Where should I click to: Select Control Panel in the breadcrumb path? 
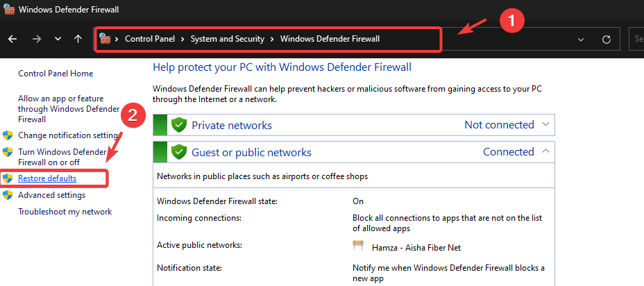[153, 39]
